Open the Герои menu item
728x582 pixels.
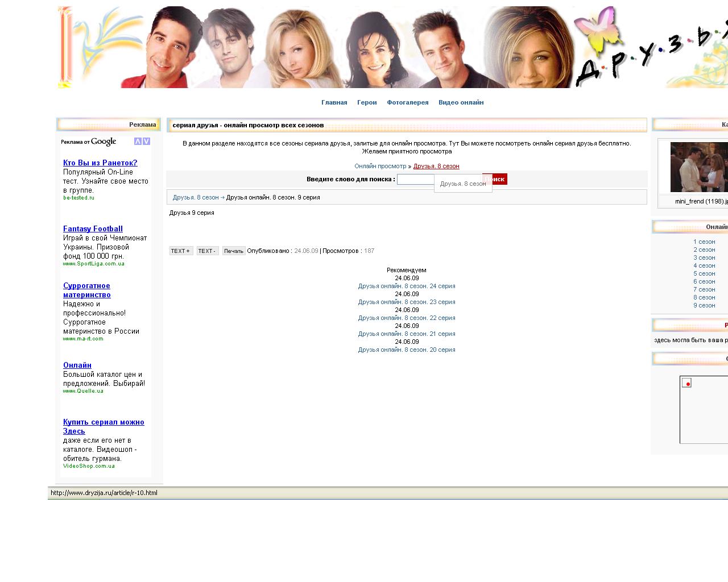pyautogui.click(x=367, y=102)
